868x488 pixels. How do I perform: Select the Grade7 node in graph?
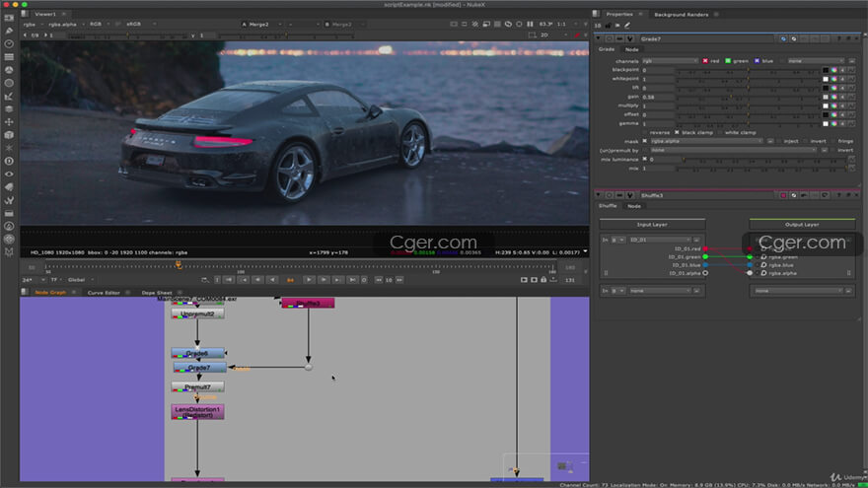pyautogui.click(x=199, y=368)
